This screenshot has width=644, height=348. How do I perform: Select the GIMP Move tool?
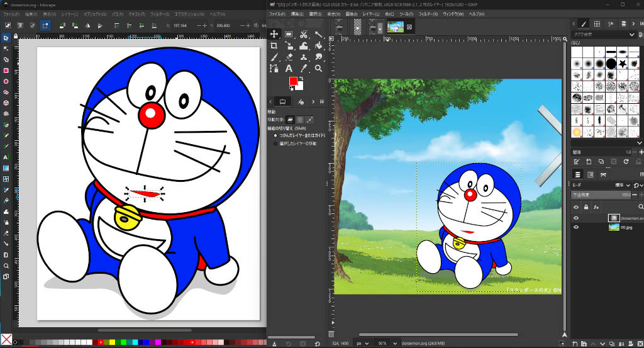[x=274, y=34]
